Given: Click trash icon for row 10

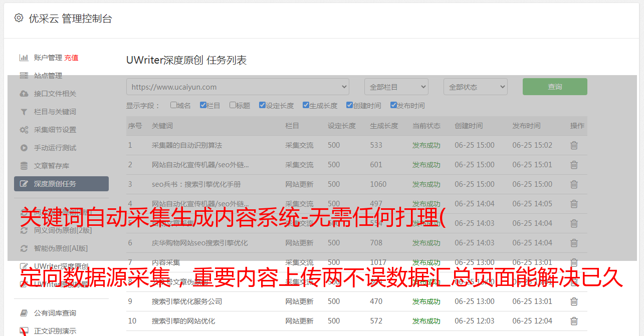Looking at the screenshot, I should tap(574, 321).
